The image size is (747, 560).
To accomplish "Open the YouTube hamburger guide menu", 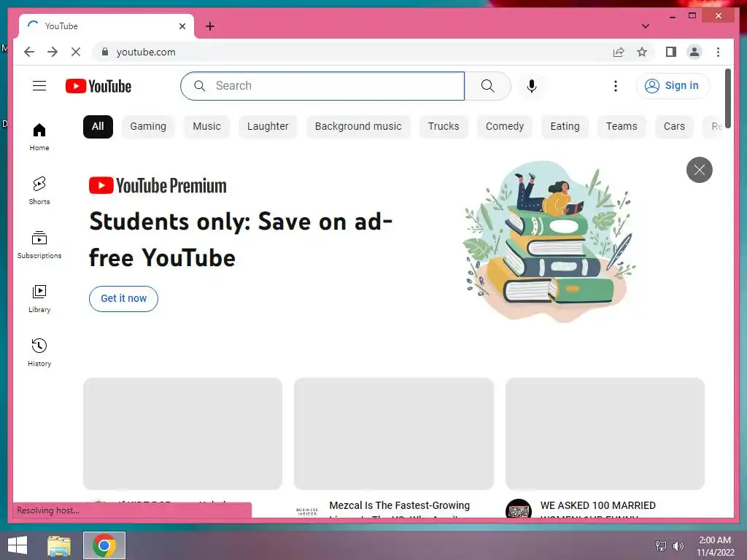I will pyautogui.click(x=39, y=86).
